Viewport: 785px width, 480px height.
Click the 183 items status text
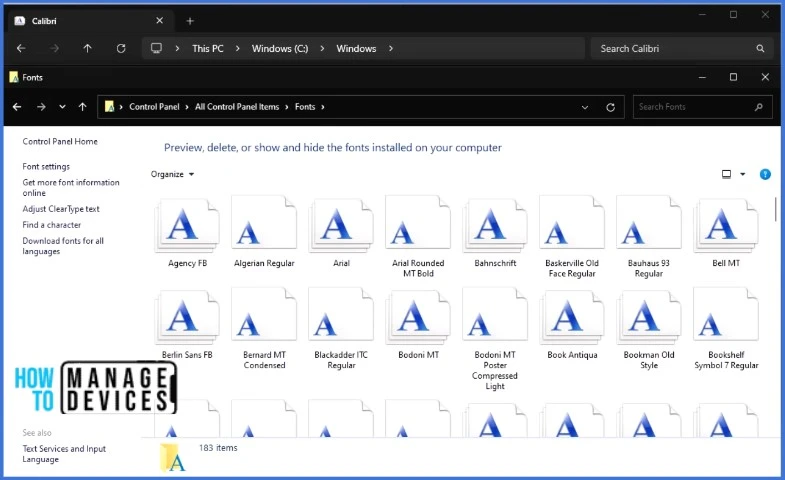point(218,448)
